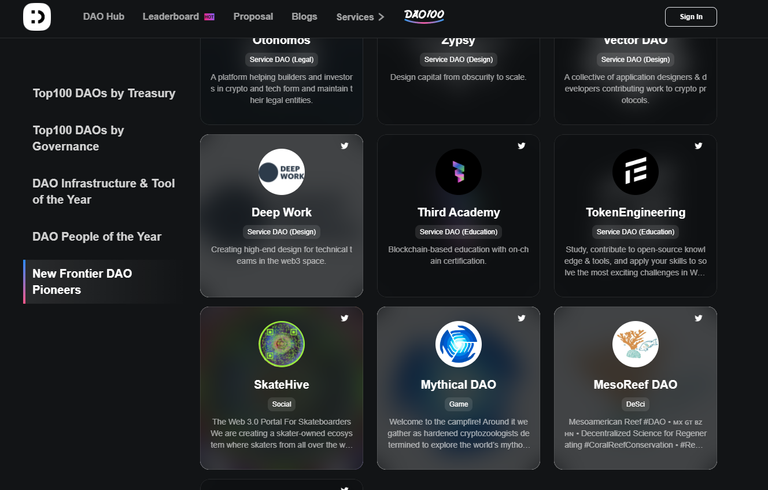Open the Proposal nav item
Viewport: 768px width, 490px height.
[x=253, y=17]
